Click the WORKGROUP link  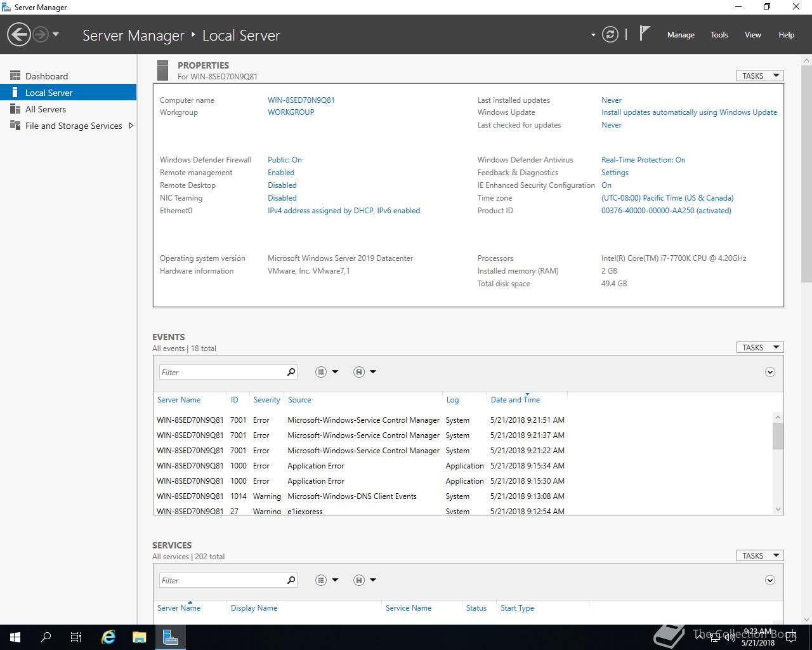291,112
